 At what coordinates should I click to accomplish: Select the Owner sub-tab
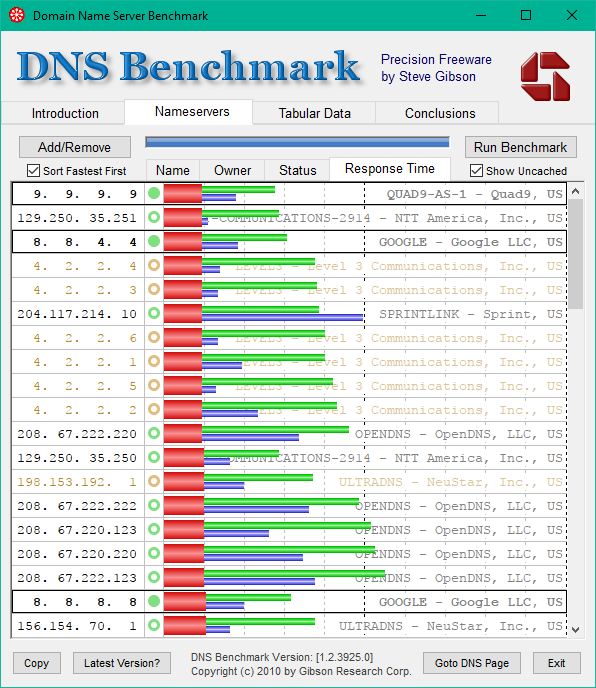pos(232,170)
